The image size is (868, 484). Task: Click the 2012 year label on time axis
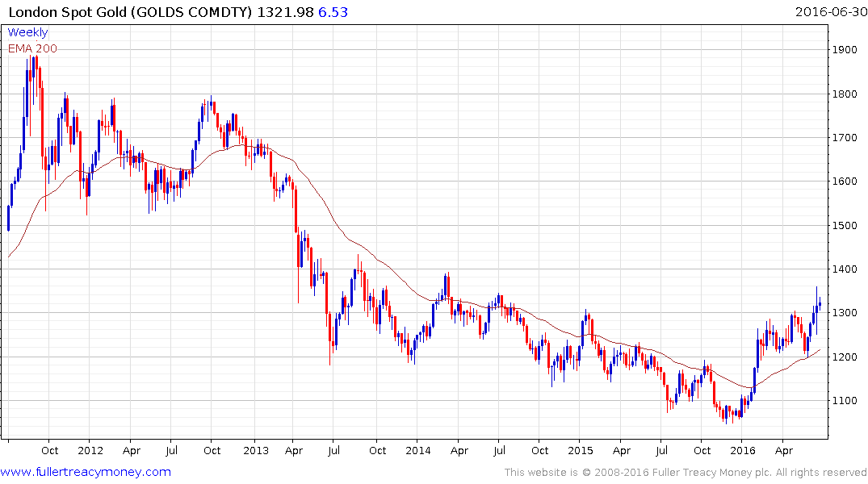coord(90,451)
